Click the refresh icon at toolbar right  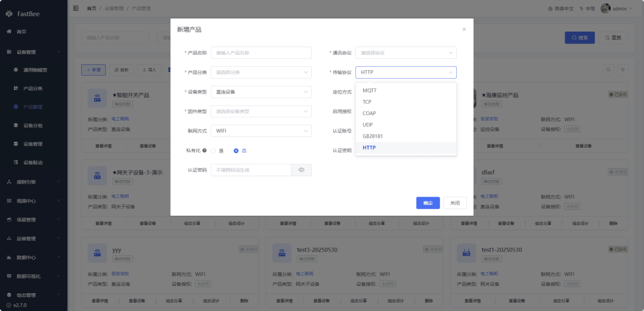point(623,70)
